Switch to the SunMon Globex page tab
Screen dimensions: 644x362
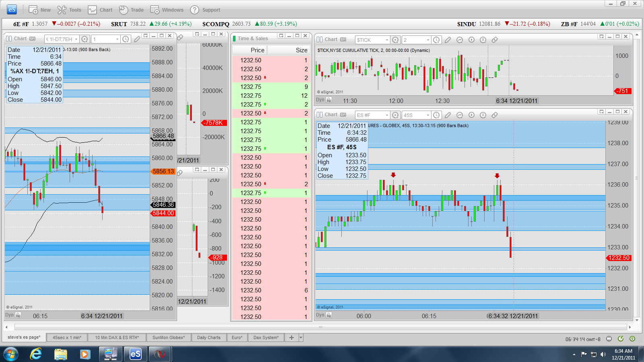point(169,338)
